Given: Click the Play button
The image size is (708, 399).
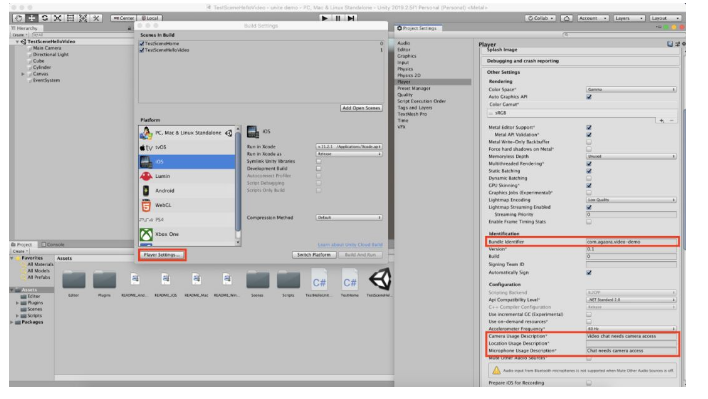Looking at the screenshot, I should [x=324, y=18].
